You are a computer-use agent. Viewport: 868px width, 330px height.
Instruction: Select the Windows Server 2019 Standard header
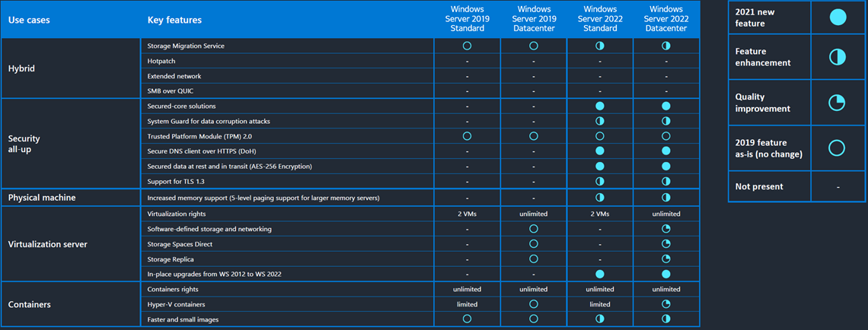coord(467,18)
